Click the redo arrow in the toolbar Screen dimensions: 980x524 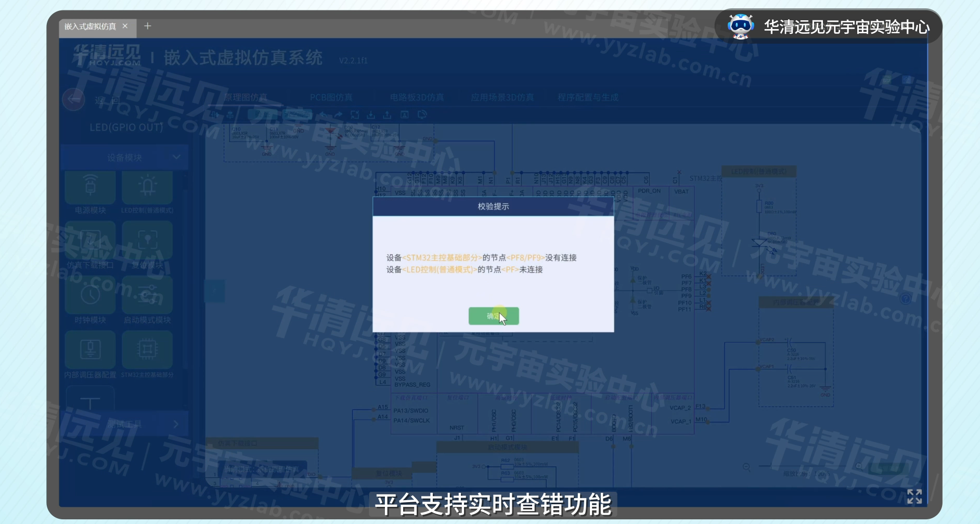click(339, 115)
